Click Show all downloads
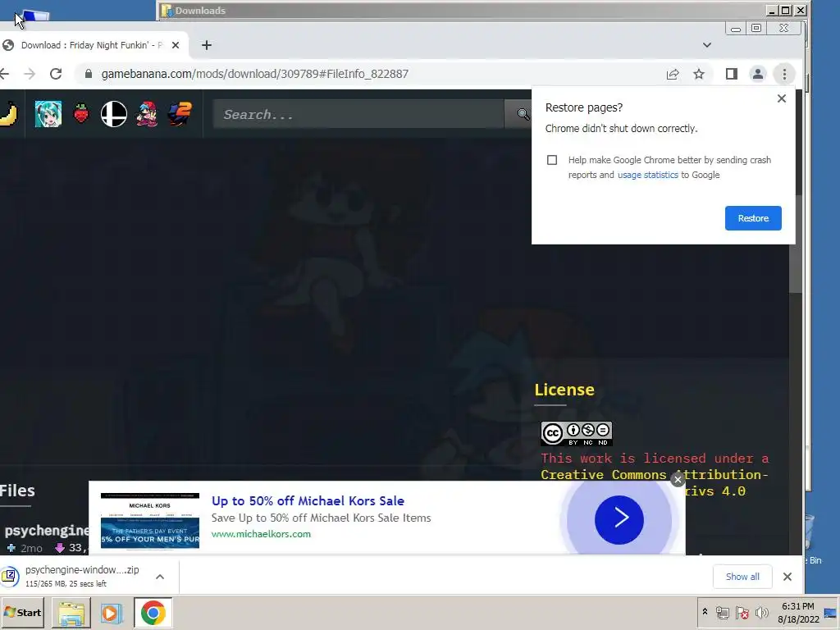The width and height of the screenshot is (840, 630). [x=742, y=577]
